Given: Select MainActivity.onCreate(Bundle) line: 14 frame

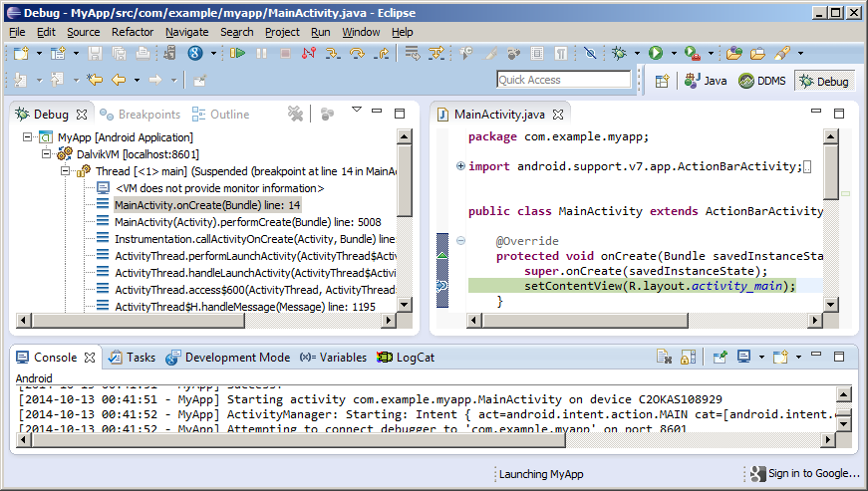Looking at the screenshot, I should click(207, 205).
